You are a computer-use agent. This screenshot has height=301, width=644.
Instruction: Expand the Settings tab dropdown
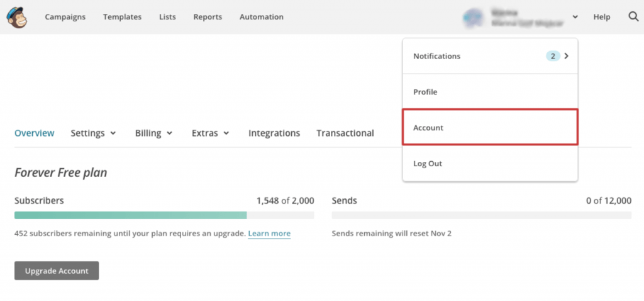tap(93, 133)
